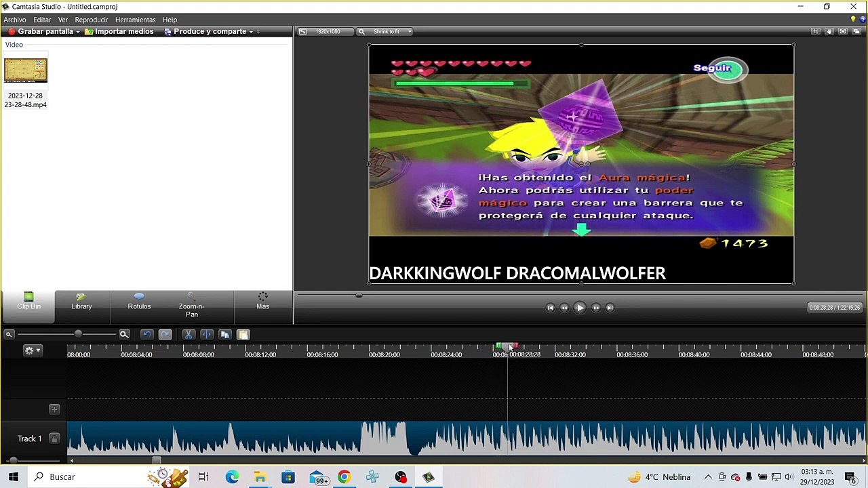The height and width of the screenshot is (488, 868).
Task: Play the video preview
Action: point(580,308)
